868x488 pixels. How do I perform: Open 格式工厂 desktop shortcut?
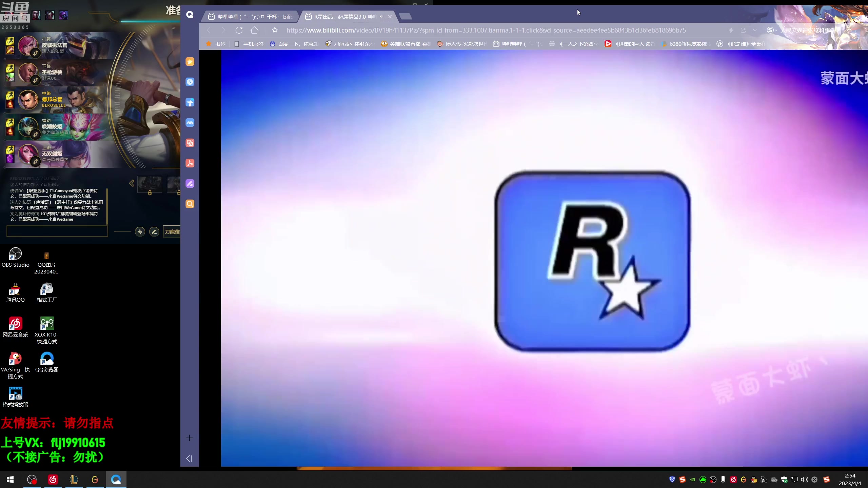(x=47, y=293)
